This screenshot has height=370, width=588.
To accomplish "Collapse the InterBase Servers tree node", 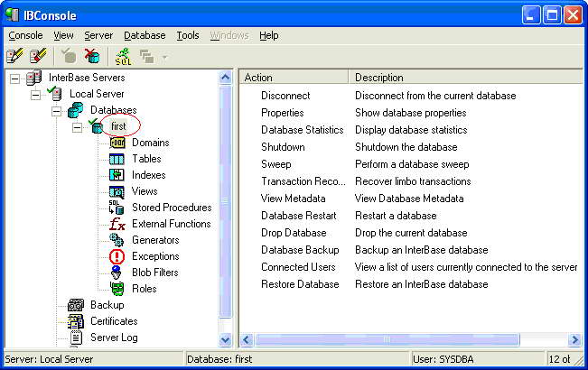I will coord(14,79).
